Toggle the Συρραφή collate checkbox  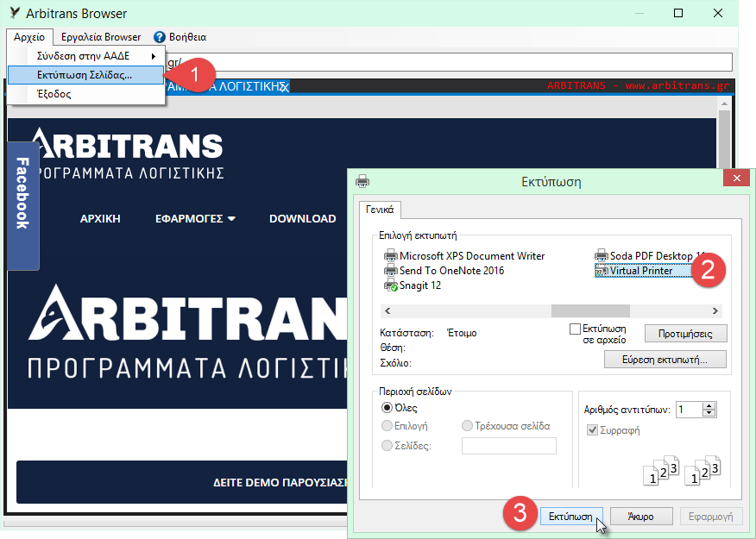click(x=592, y=429)
